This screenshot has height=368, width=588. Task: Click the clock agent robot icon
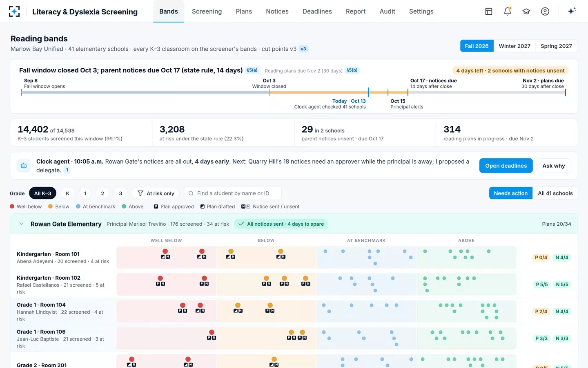24,166
